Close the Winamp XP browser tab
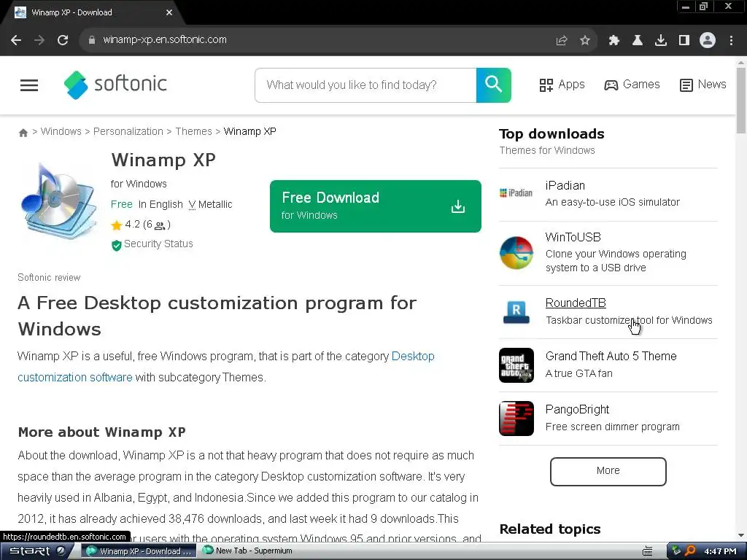Image resolution: width=747 pixels, height=560 pixels. pyautogui.click(x=169, y=13)
